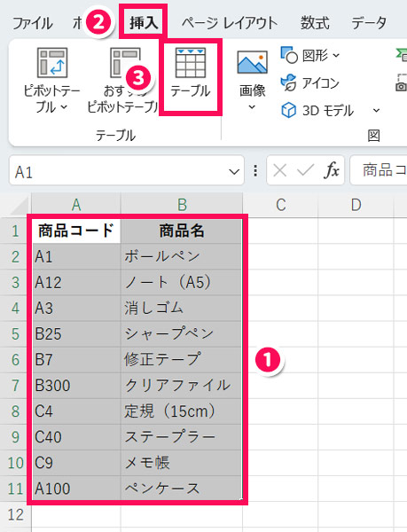This screenshot has width=407, height=532.
Task: Open the Name Box dropdown arrow
Action: pos(234,172)
